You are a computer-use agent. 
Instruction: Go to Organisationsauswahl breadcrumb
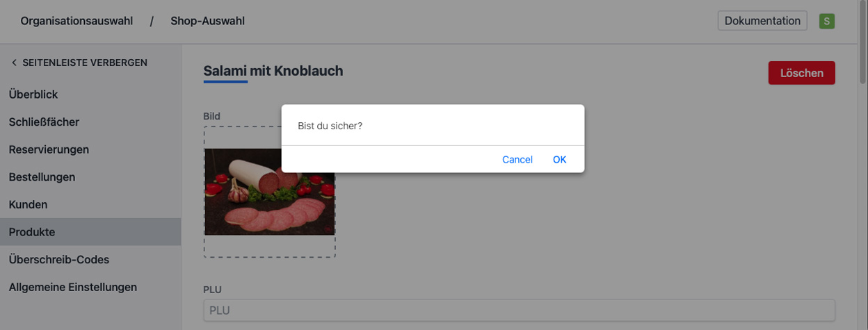pos(77,21)
